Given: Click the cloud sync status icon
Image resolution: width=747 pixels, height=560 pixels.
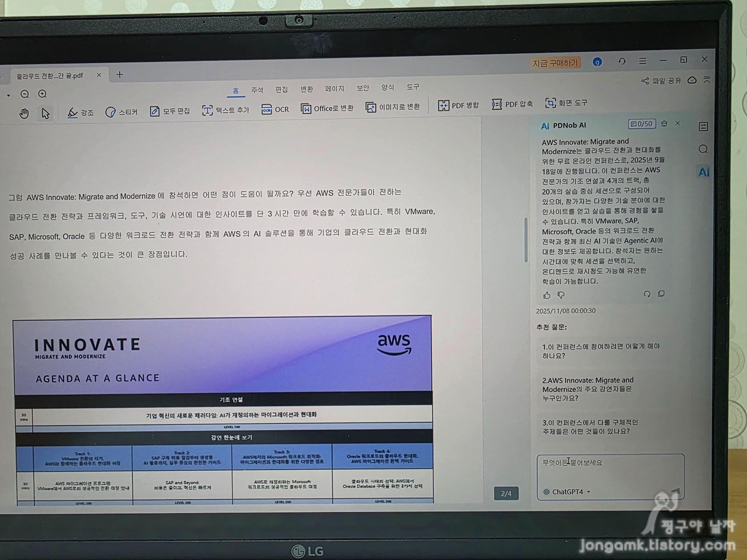Looking at the screenshot, I should coord(692,80).
